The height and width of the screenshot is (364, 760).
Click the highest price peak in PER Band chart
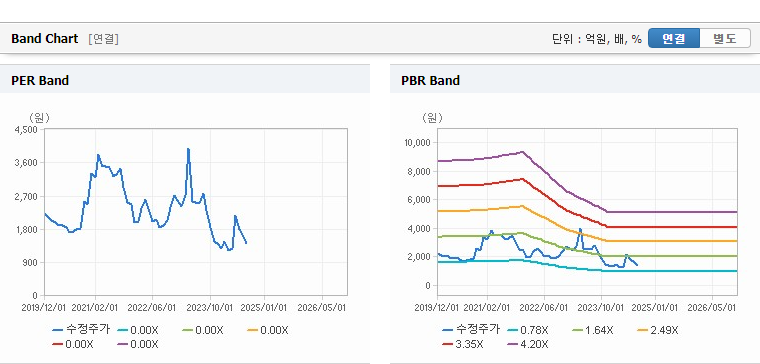[x=188, y=149]
